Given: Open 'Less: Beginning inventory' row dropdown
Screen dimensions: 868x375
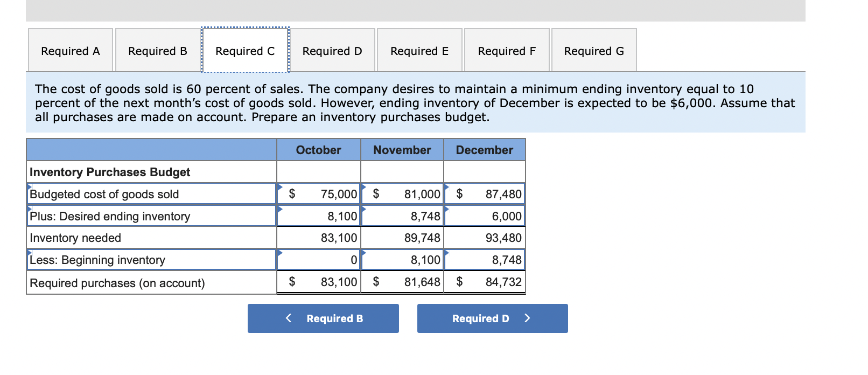Looking at the screenshot, I should click(x=151, y=260).
